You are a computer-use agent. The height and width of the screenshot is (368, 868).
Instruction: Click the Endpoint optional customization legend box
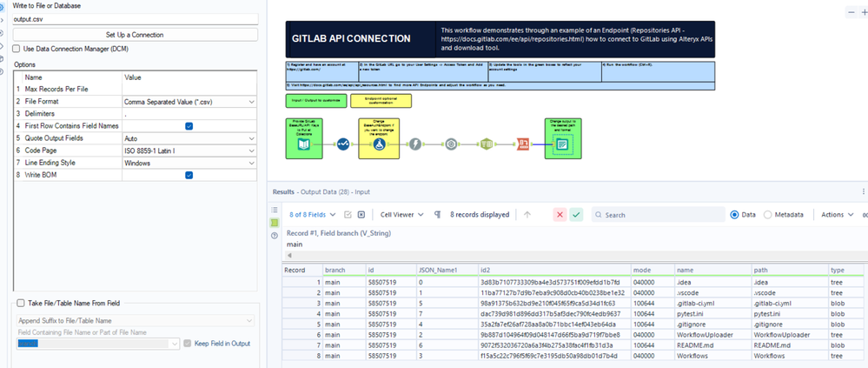click(381, 101)
